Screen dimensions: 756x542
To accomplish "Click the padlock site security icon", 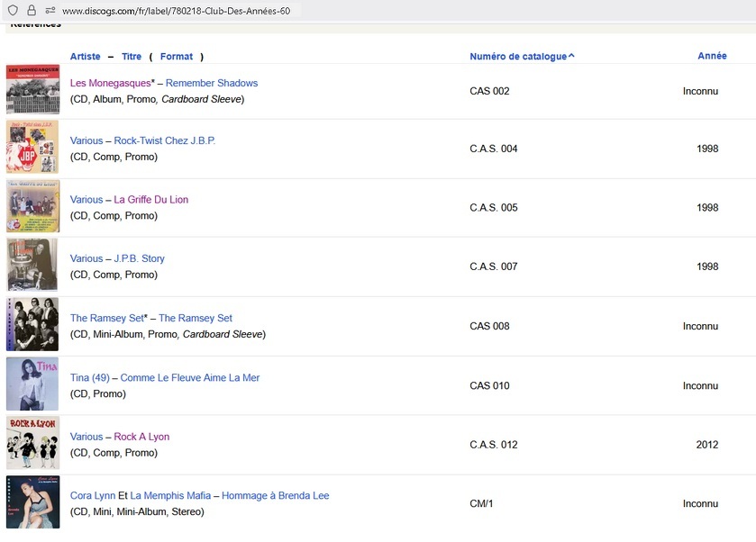I will point(31,10).
